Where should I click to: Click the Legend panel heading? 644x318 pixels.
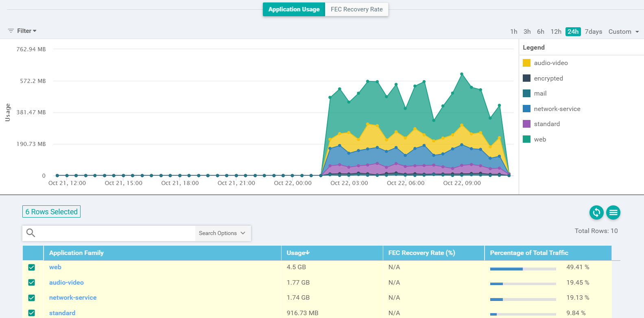click(x=534, y=48)
